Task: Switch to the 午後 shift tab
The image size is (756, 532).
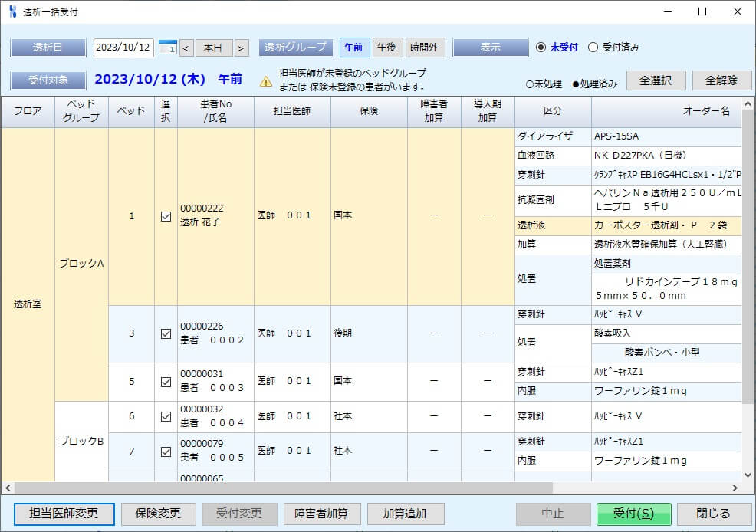Action: [387, 47]
